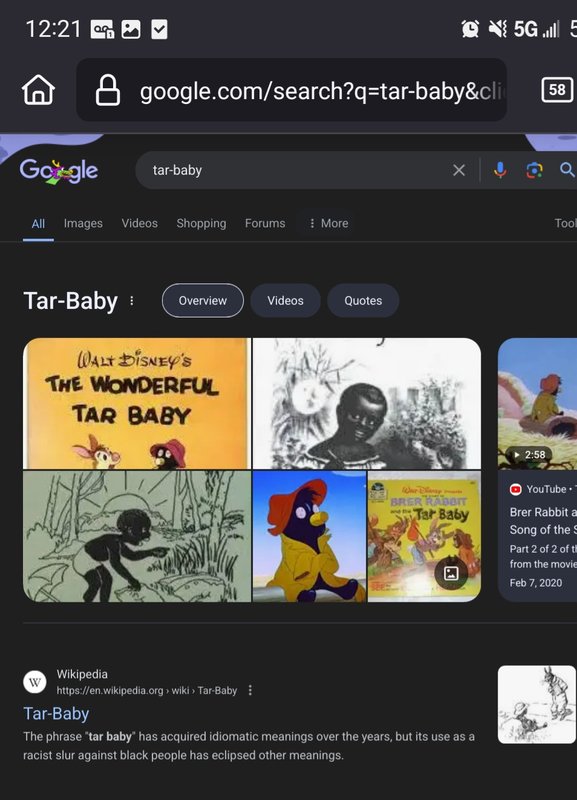The width and height of the screenshot is (577, 800).
Task: Switch to the Shopping tab
Action: [x=201, y=223]
